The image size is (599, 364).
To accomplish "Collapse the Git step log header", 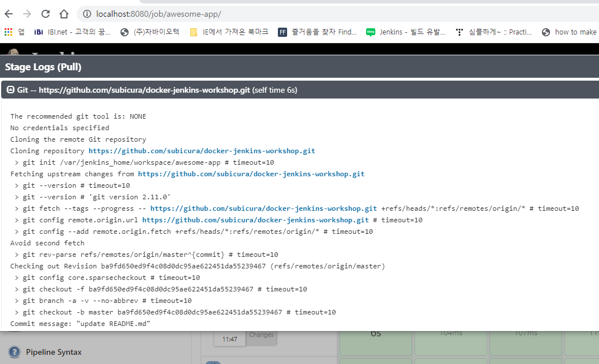I will (300, 90).
